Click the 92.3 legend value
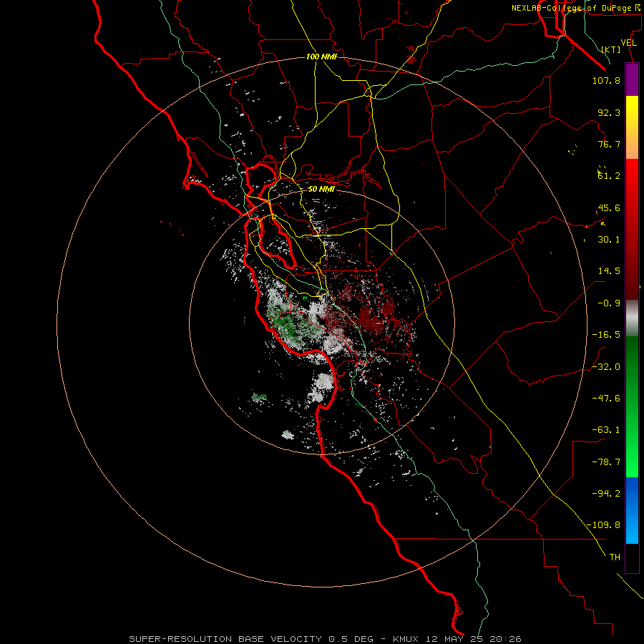 coord(609,112)
